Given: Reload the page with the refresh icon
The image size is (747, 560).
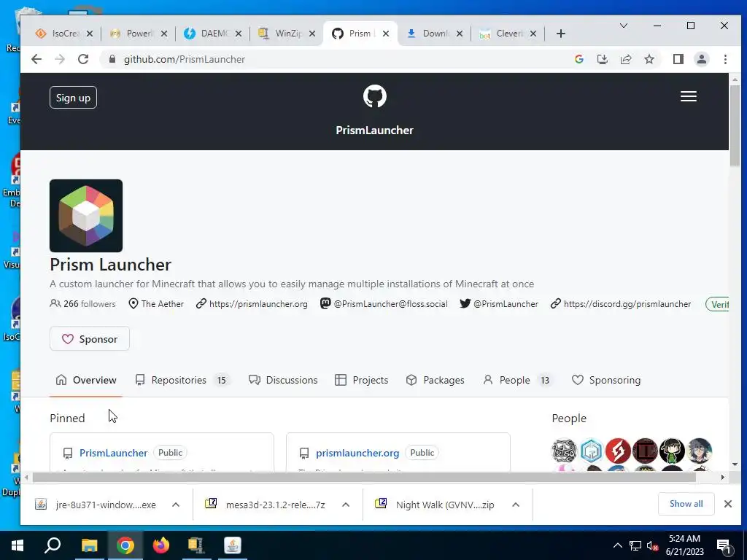Looking at the screenshot, I should click(x=83, y=59).
